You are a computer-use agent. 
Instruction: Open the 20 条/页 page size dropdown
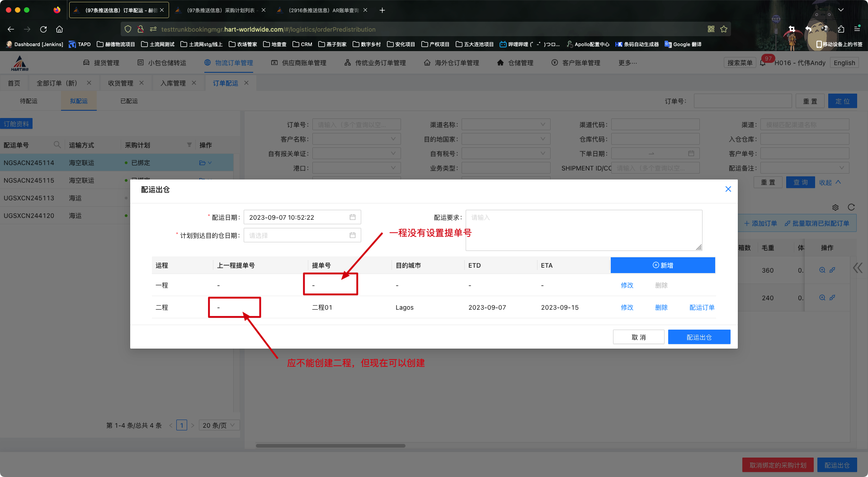pos(219,425)
